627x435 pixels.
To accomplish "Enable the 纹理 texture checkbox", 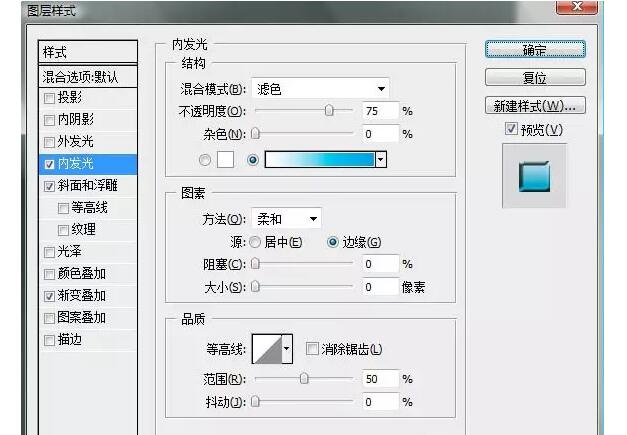I will coord(63,230).
